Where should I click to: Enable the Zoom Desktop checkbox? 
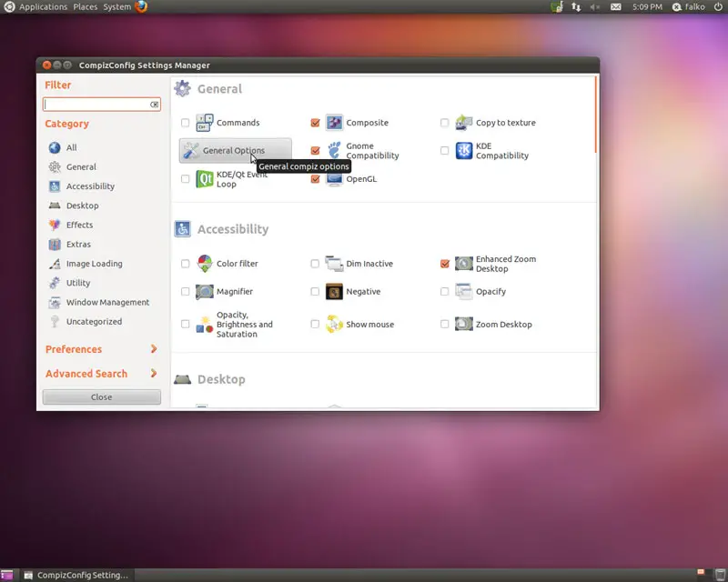tap(445, 324)
